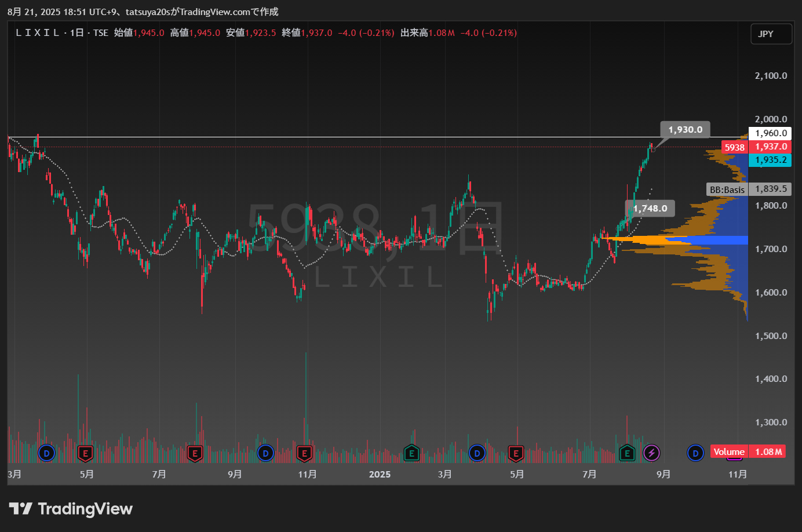Click the TradingView logo
Viewport: 802px width, 532px height.
pos(71,509)
